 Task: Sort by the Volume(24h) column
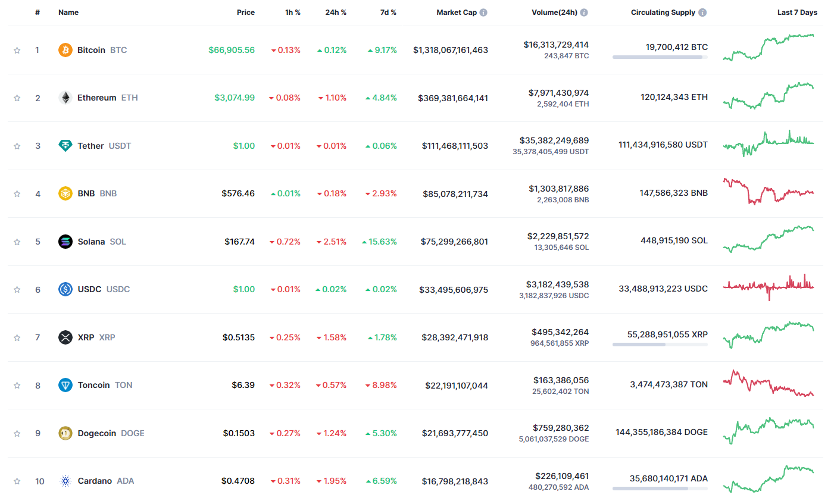tap(554, 12)
